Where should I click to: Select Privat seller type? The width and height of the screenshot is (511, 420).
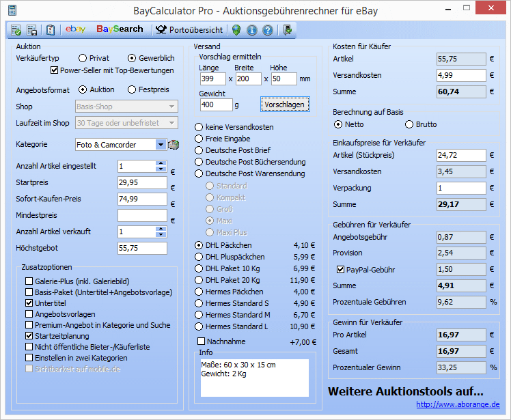94,58
